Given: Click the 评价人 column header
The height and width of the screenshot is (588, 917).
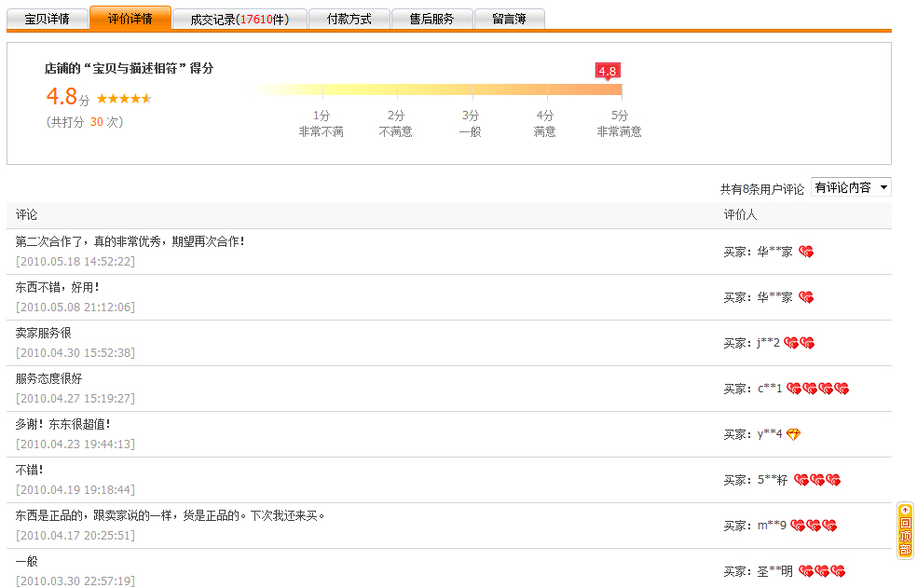Looking at the screenshot, I should click(740, 214).
